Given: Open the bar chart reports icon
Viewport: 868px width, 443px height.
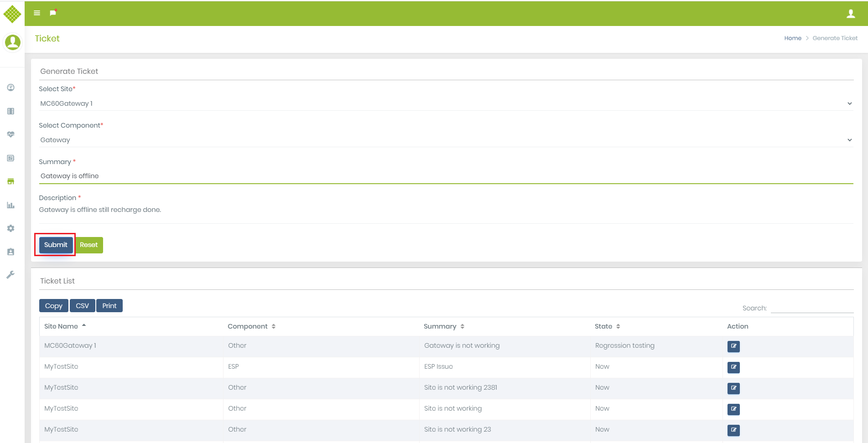Looking at the screenshot, I should [x=11, y=205].
